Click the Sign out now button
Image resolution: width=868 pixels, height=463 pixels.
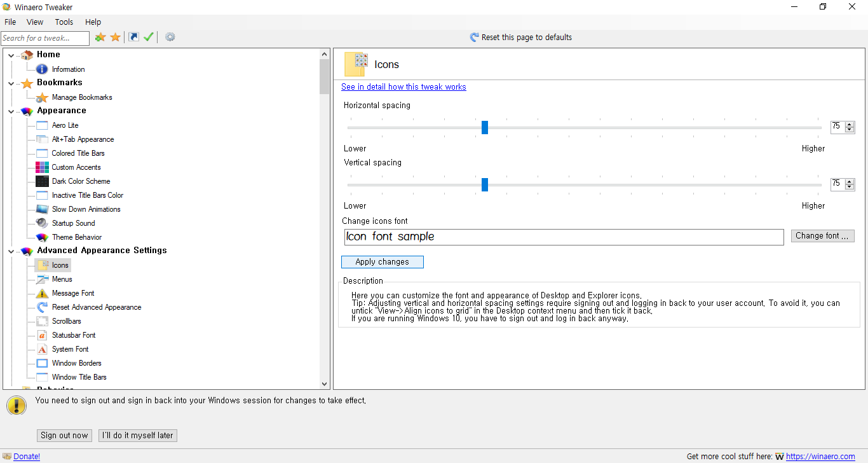64,436
